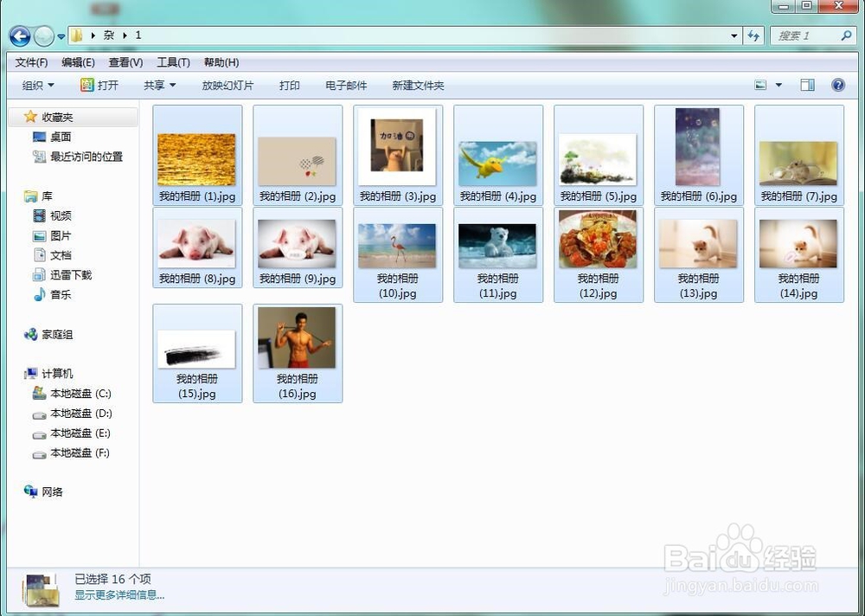The width and height of the screenshot is (865, 616).
Task: Open the 工具(T) menu
Action: (x=173, y=61)
